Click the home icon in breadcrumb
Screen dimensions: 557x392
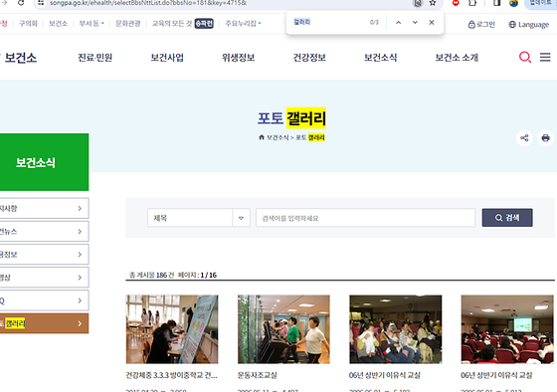click(262, 137)
